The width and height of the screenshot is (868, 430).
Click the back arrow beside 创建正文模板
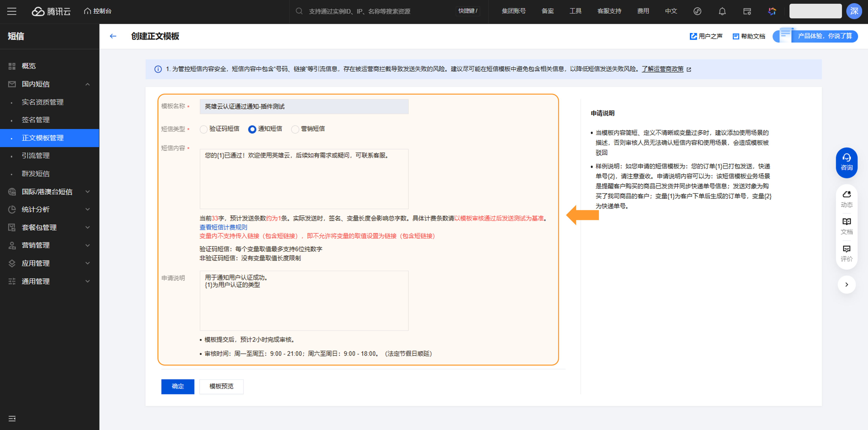click(x=113, y=36)
